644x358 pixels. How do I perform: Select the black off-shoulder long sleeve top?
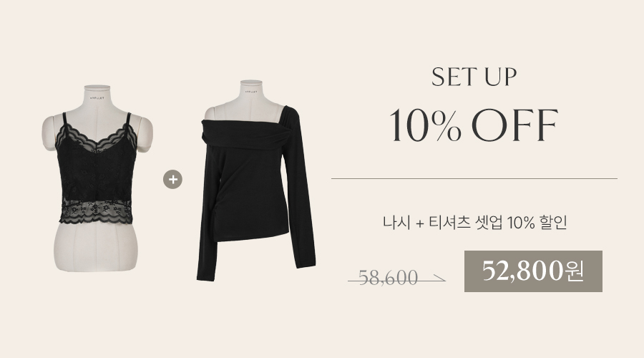(256, 180)
